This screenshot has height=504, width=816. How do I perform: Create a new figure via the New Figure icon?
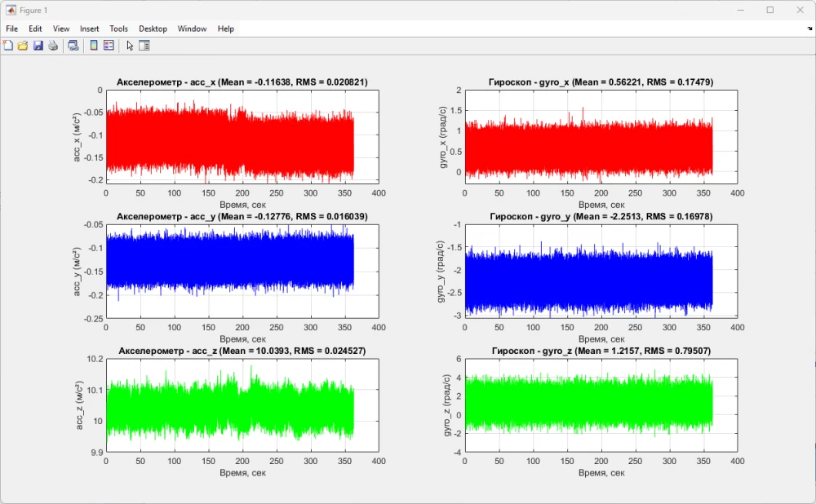(8, 45)
